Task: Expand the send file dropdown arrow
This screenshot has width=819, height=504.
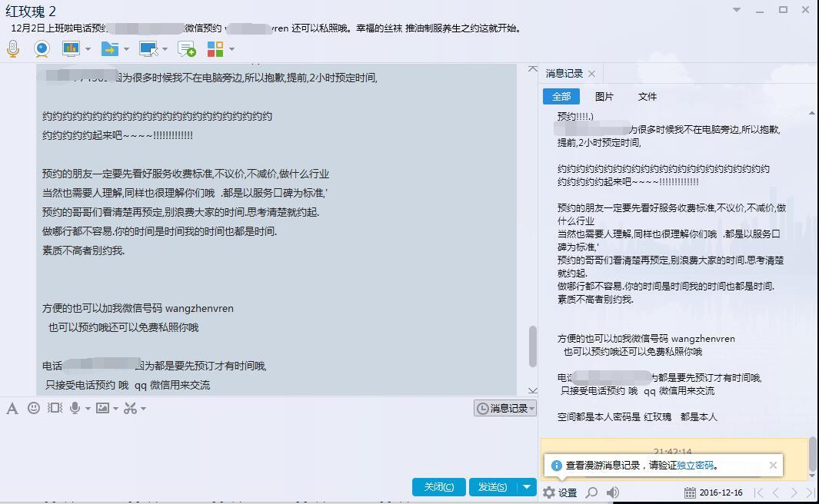Action: [126, 49]
